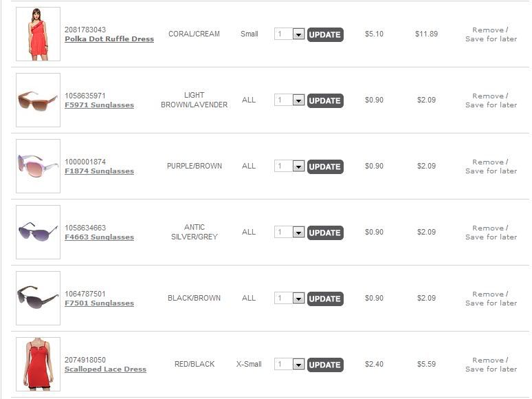Click Update button for F7501 Sunglasses

(x=325, y=299)
